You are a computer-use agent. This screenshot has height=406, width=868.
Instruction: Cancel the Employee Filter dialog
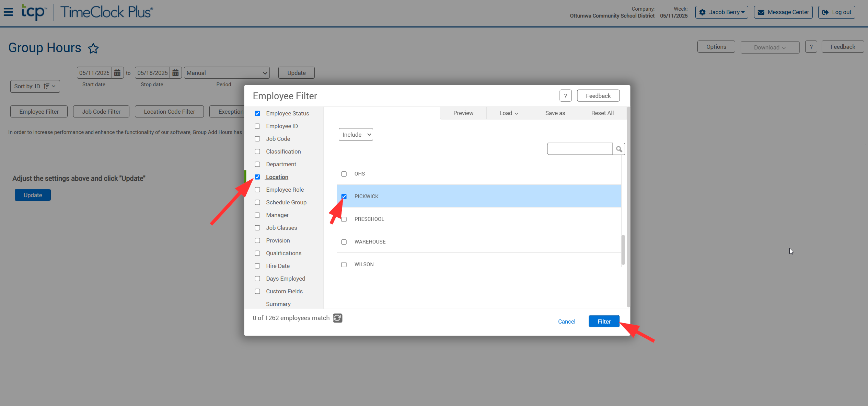click(x=566, y=322)
